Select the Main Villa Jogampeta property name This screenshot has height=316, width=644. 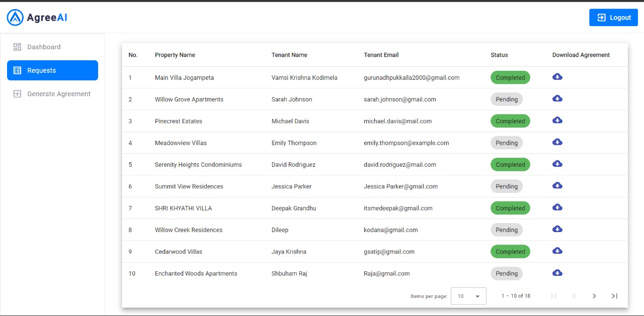point(184,78)
